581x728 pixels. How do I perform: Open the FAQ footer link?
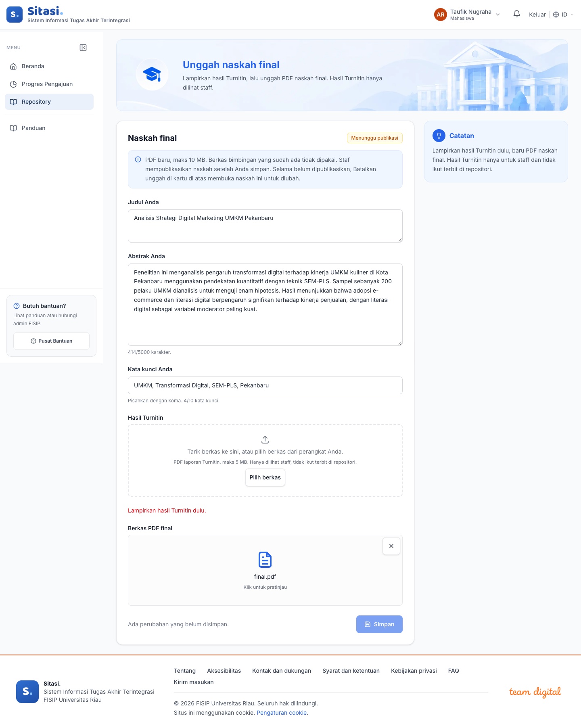click(x=454, y=671)
